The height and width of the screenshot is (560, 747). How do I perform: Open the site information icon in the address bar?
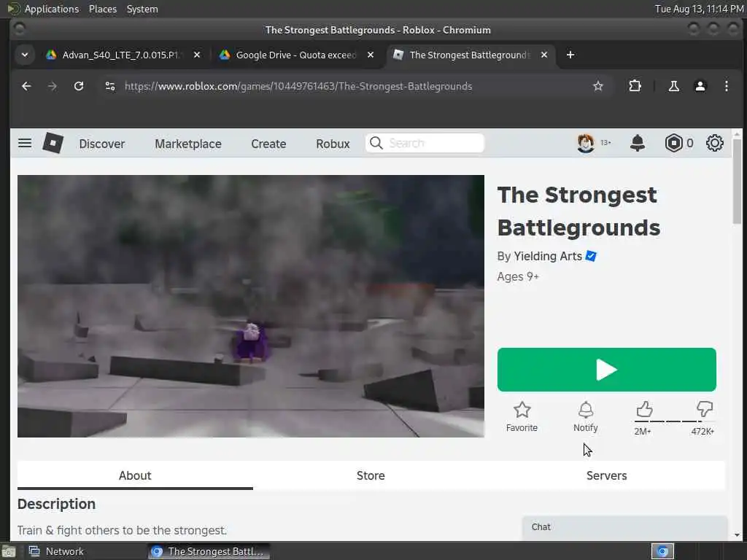tap(110, 86)
